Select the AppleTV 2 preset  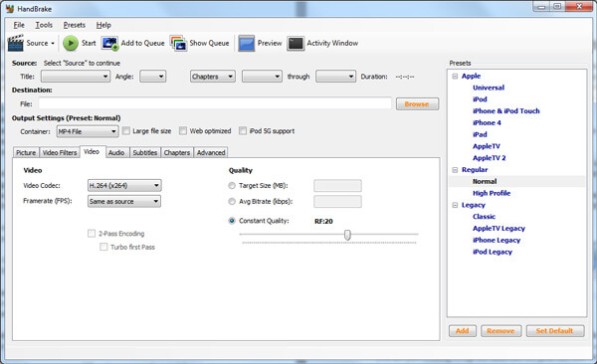coord(490,158)
